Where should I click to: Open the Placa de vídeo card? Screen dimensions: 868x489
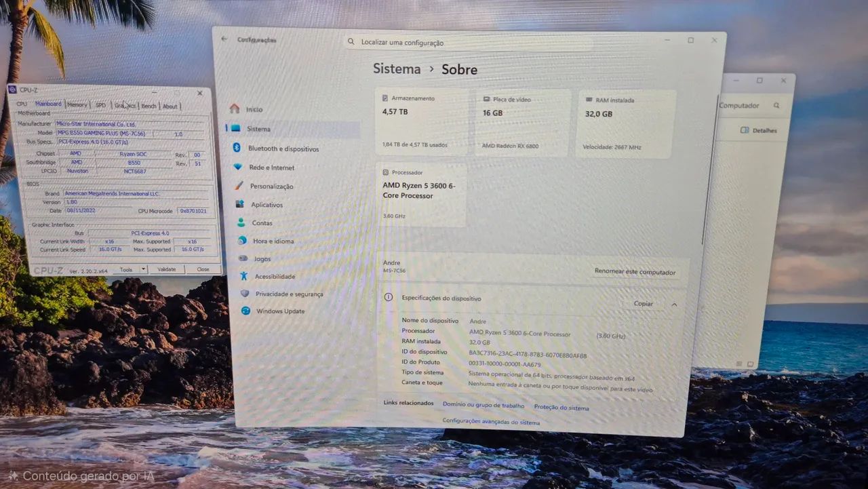(523, 123)
